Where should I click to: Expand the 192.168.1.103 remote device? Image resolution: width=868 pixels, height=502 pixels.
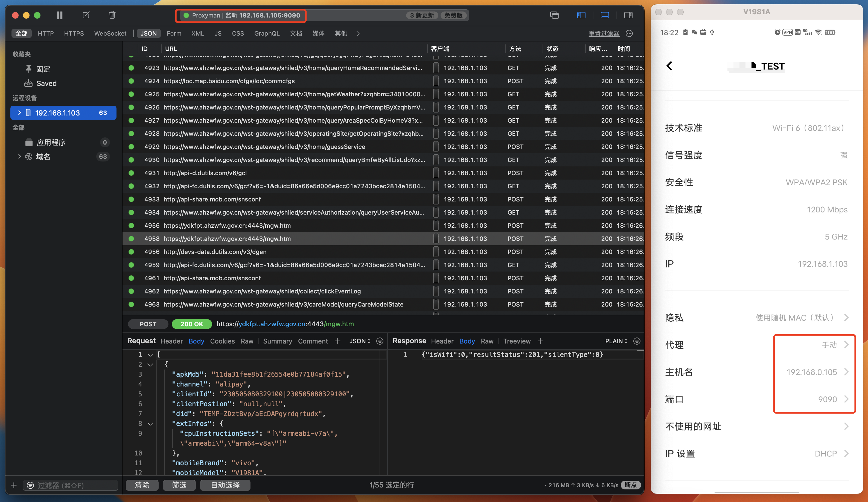[20, 113]
